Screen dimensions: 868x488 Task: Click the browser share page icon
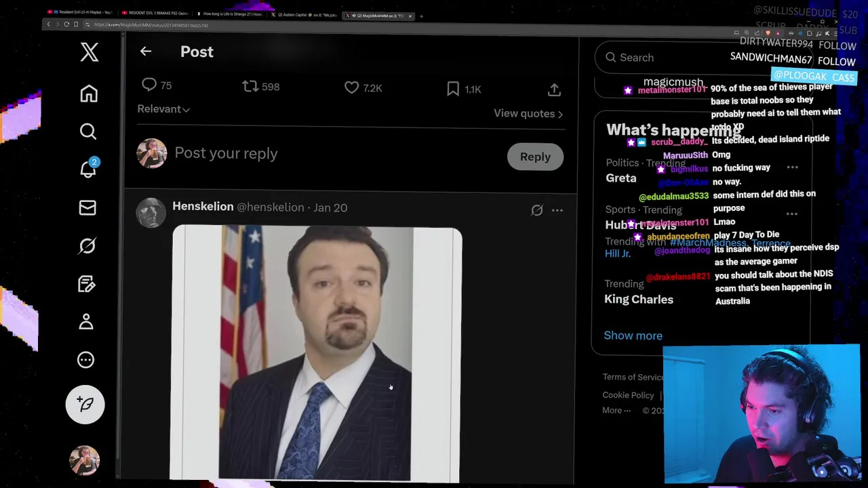757,33
